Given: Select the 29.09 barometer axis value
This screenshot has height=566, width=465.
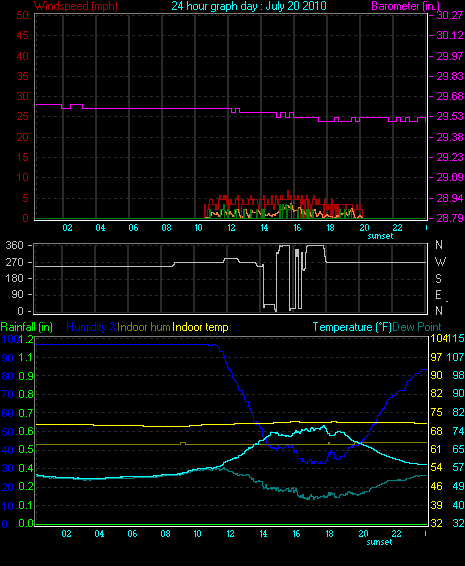Looking at the screenshot, I should (450, 177).
